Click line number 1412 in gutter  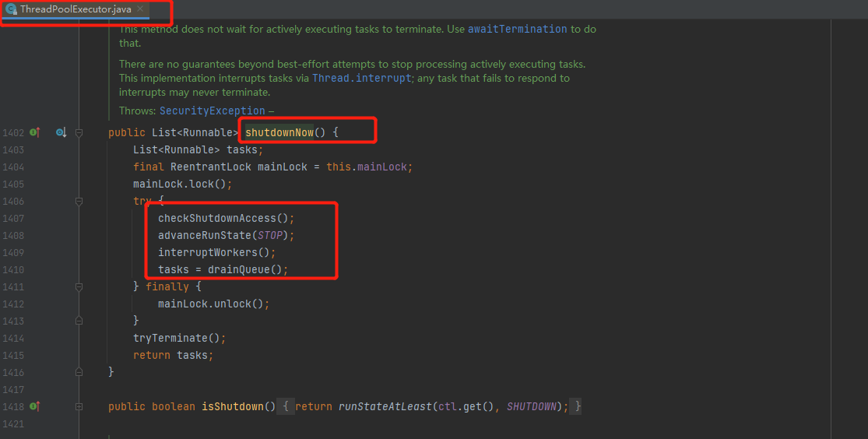click(x=13, y=304)
